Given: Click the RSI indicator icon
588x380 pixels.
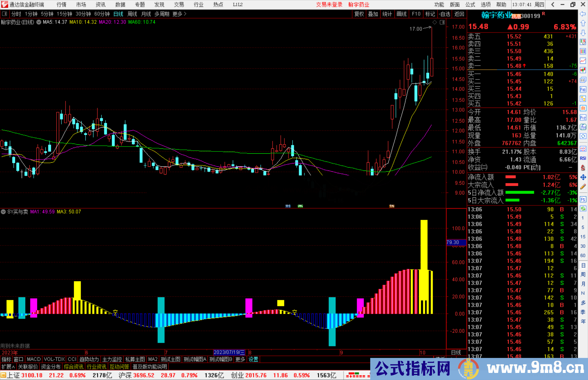Looking at the screenshot, I should tap(583, 158).
